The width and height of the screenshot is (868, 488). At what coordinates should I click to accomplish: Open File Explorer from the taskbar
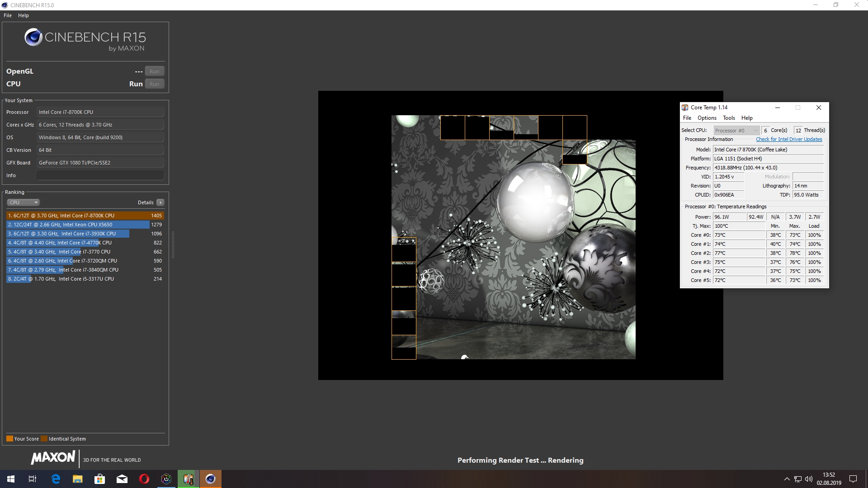77,479
